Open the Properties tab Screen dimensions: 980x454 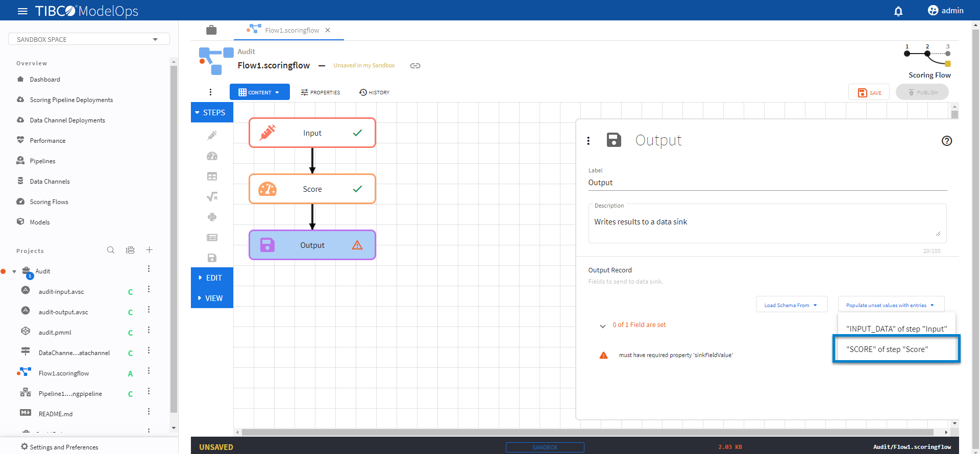pos(320,92)
